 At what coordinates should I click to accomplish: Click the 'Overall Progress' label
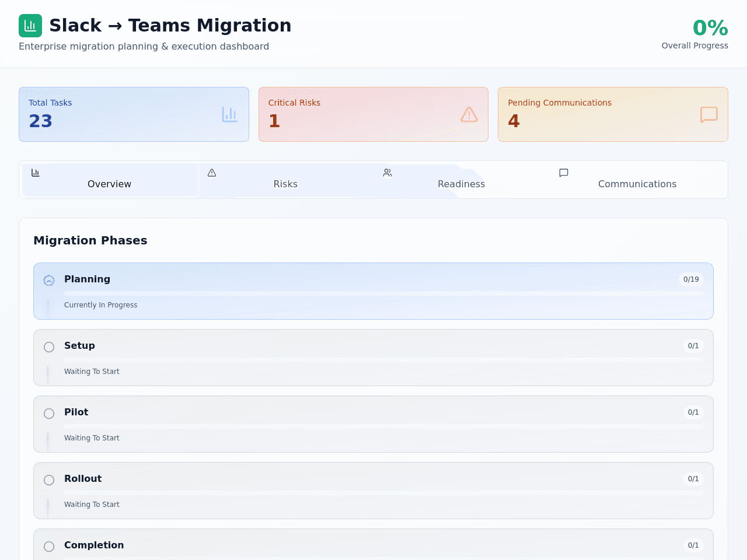(695, 45)
